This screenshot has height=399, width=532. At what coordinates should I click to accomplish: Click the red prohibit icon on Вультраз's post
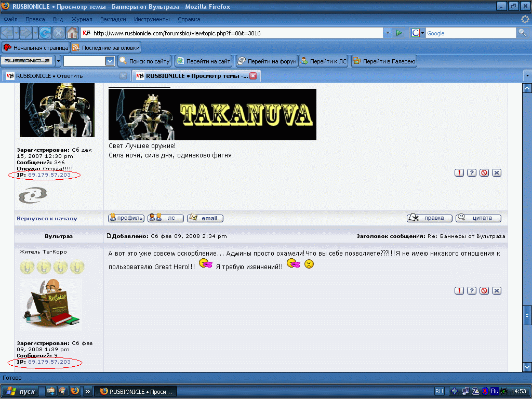click(x=484, y=291)
